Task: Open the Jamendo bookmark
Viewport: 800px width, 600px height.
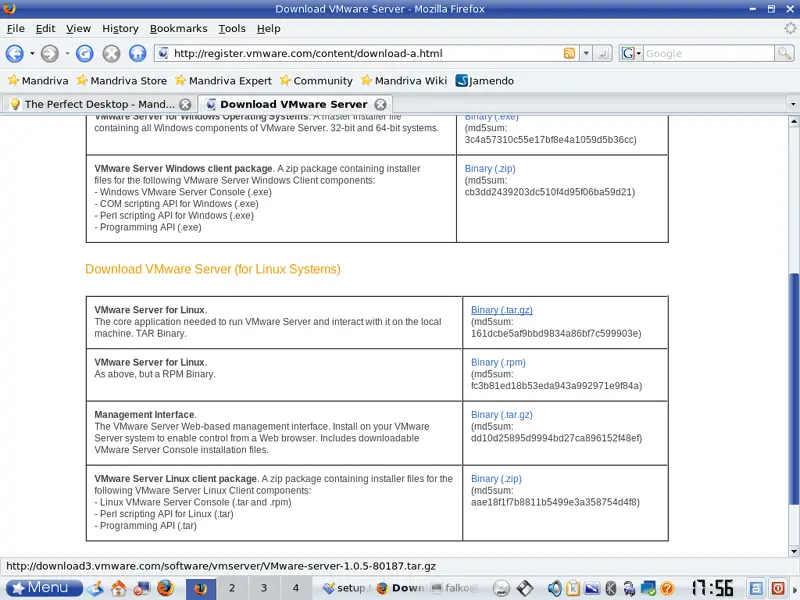Action: click(x=485, y=81)
